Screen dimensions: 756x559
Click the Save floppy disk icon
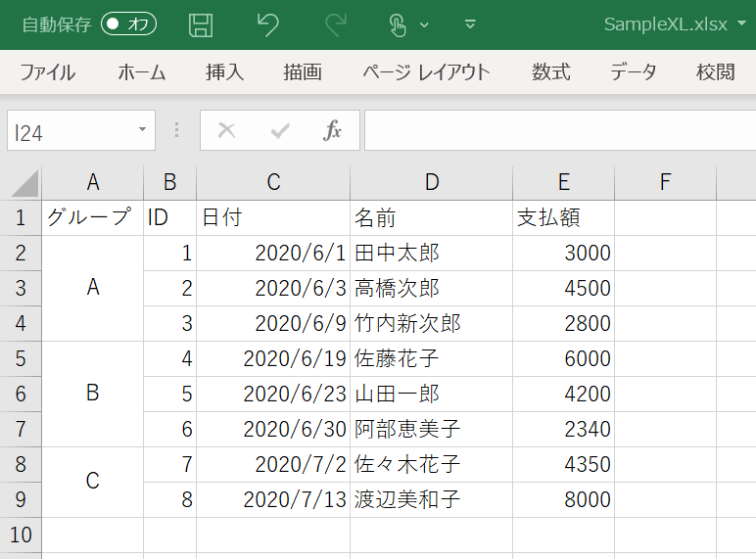click(201, 25)
